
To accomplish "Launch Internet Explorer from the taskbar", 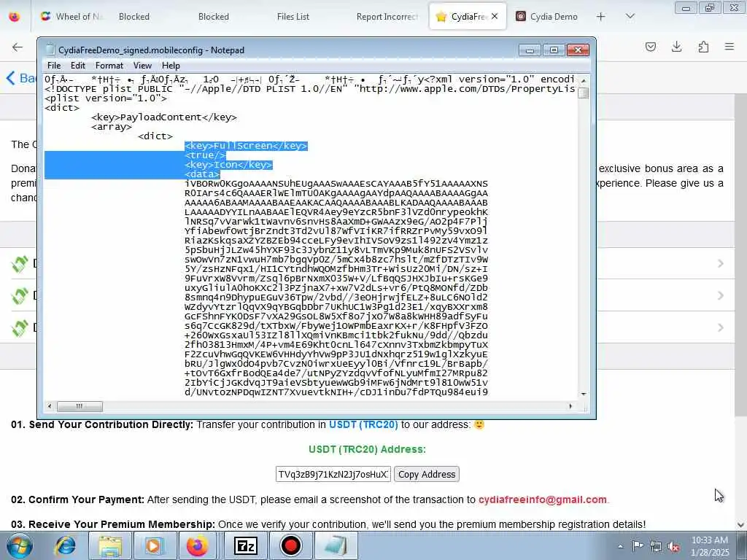I will [66, 545].
